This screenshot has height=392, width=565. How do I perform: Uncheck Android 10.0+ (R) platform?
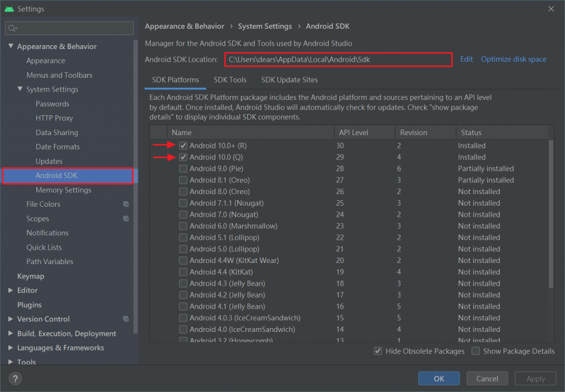183,146
